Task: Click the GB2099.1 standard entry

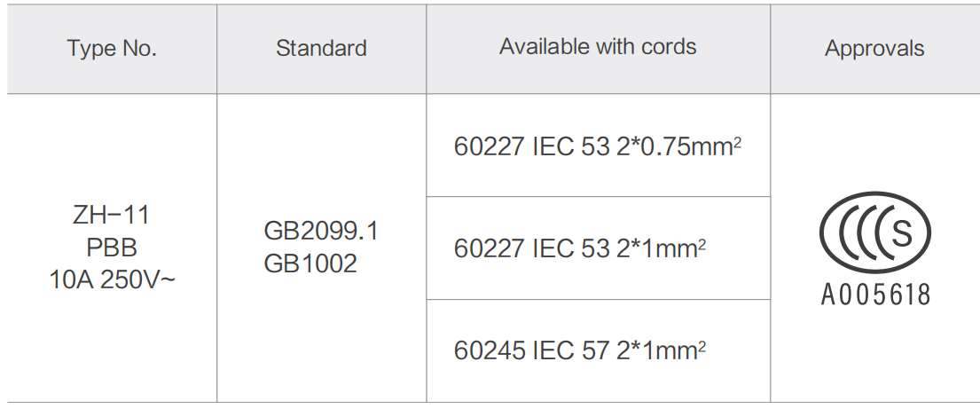Action: (321, 232)
